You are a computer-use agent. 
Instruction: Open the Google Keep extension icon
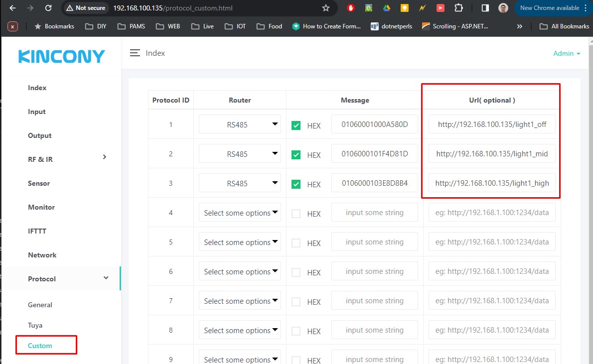pyautogui.click(x=405, y=8)
